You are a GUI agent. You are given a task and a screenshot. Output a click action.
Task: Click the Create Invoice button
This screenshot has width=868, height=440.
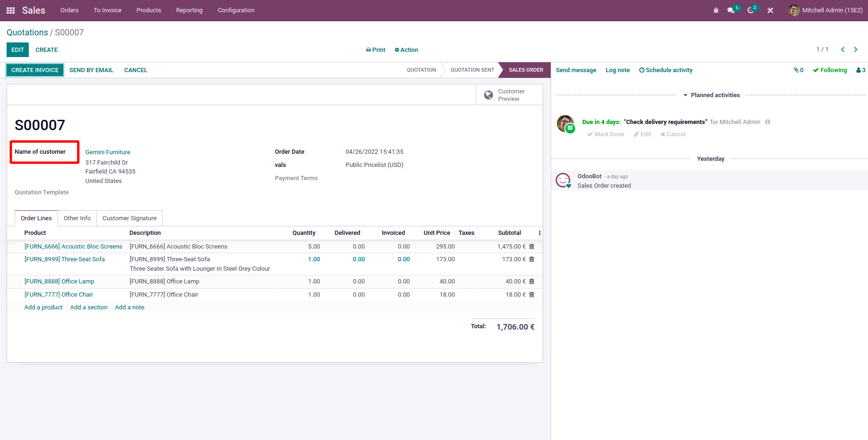pos(35,70)
